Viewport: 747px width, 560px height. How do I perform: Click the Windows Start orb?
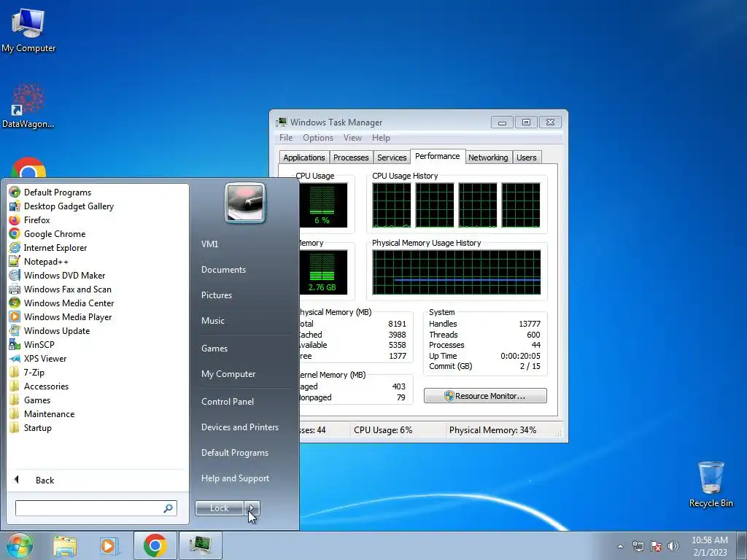tap(19, 545)
